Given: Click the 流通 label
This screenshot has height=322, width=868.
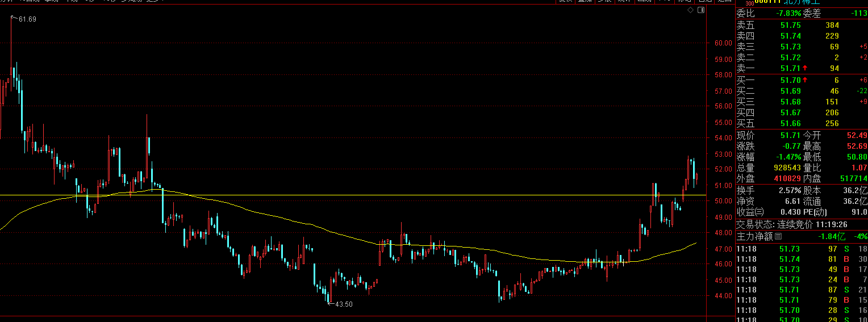Looking at the screenshot, I should 812,201.
